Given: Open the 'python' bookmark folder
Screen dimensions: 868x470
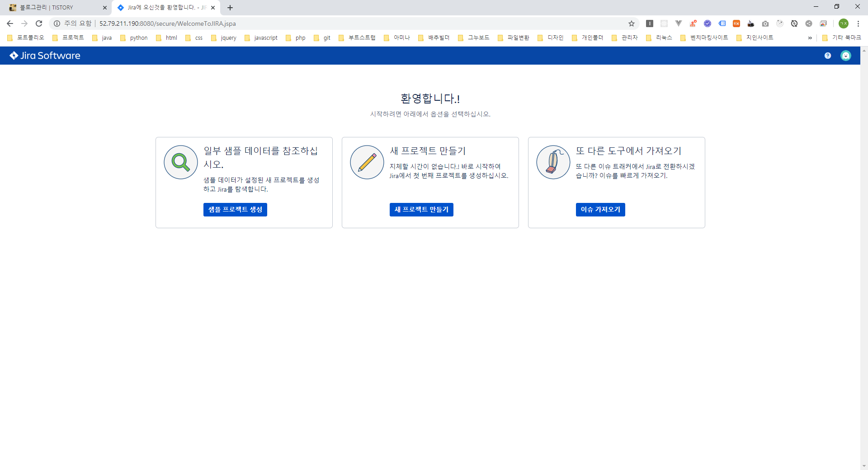Looking at the screenshot, I should (x=134, y=38).
